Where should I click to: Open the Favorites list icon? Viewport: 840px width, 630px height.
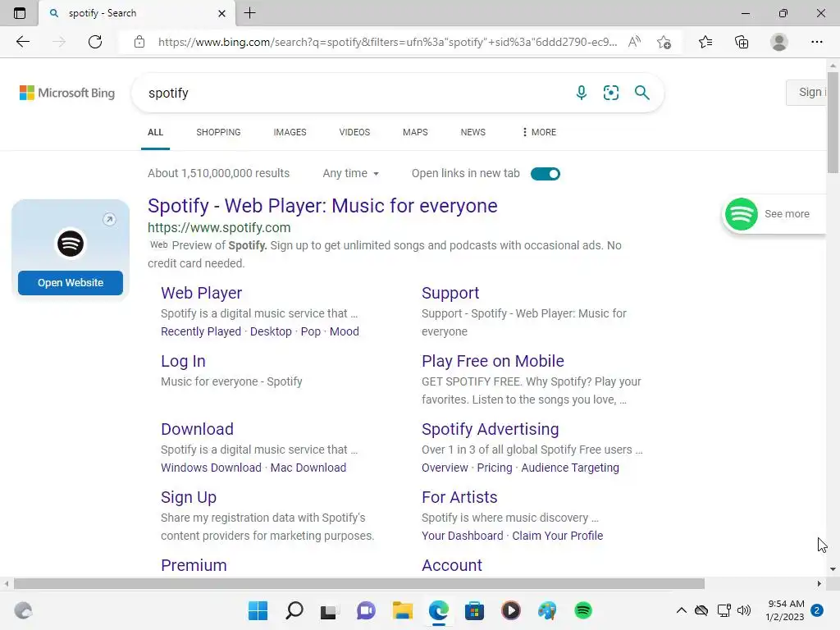pos(705,42)
